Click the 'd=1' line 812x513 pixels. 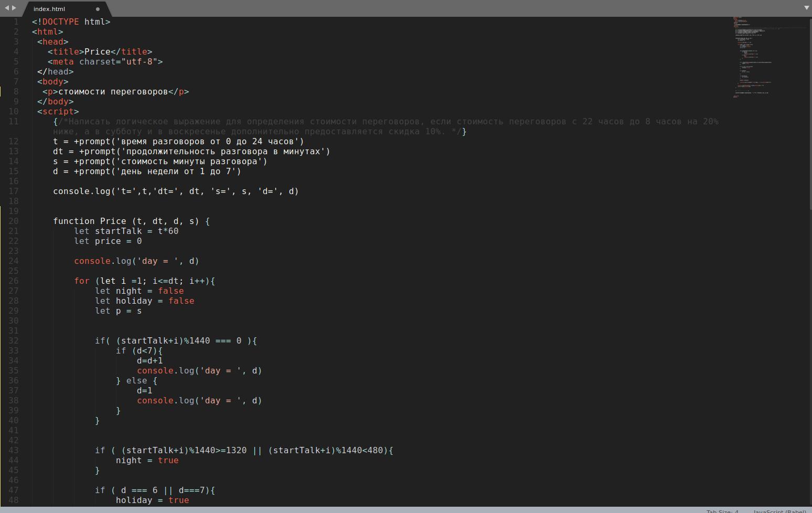click(144, 390)
